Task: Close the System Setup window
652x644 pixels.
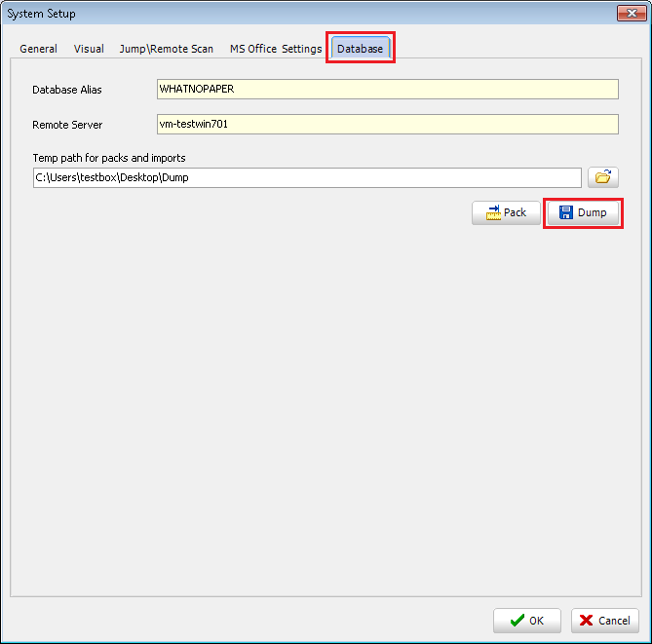Action: pyautogui.click(x=632, y=13)
